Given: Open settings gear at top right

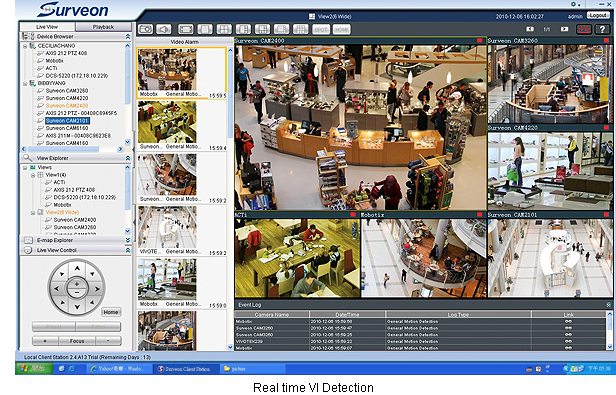Looking at the screenshot, I should tap(574, 4).
